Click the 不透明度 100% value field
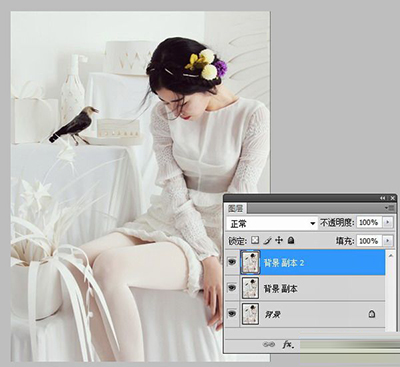 (369, 222)
